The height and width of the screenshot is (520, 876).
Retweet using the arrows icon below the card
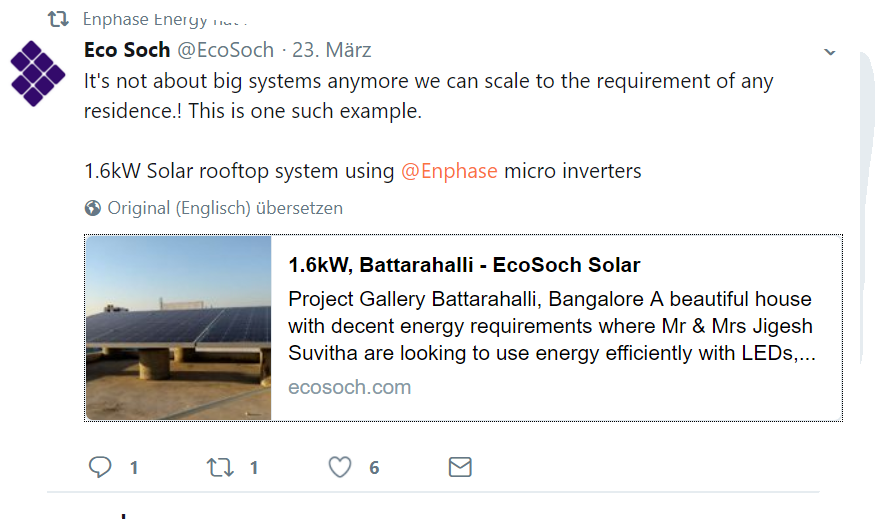(x=220, y=467)
